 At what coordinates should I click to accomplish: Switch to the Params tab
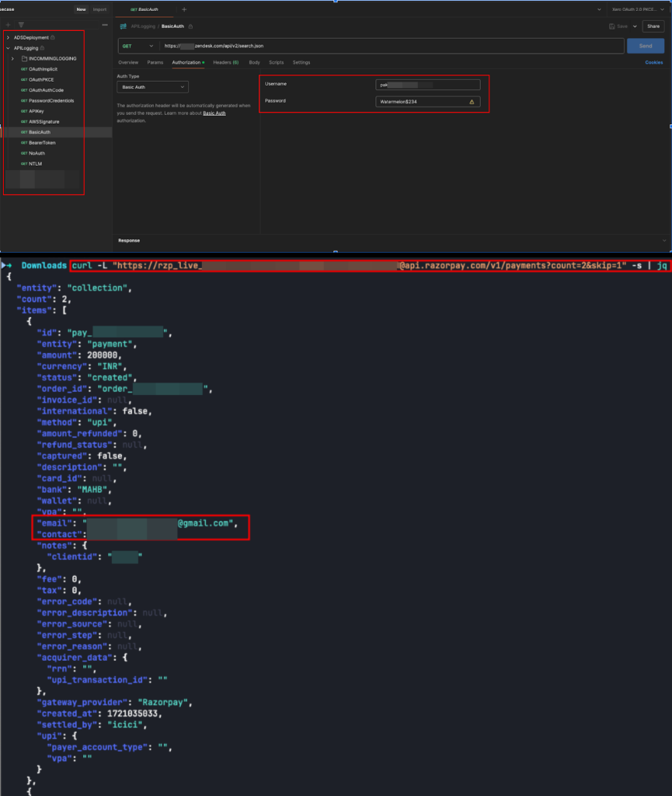(155, 62)
